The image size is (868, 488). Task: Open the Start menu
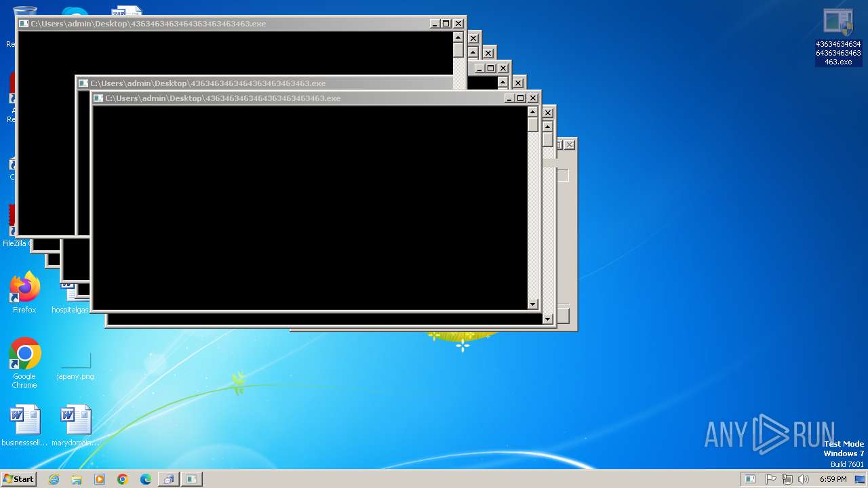pos(18,479)
